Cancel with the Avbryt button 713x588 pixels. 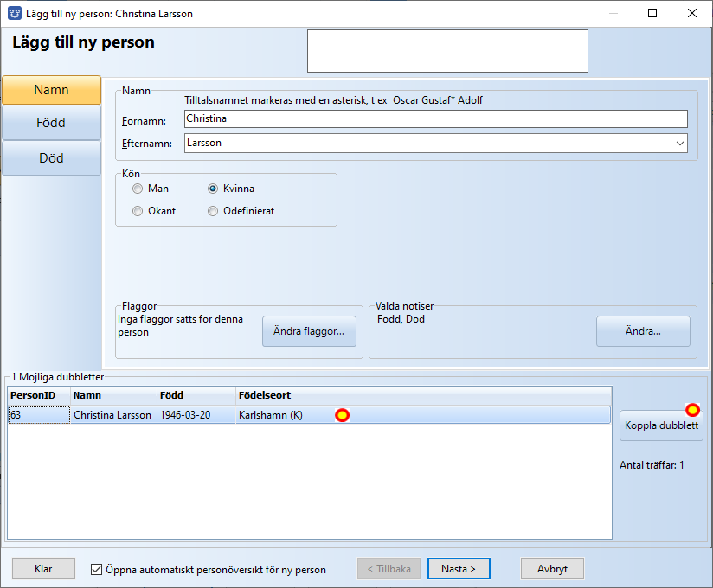[x=552, y=569]
